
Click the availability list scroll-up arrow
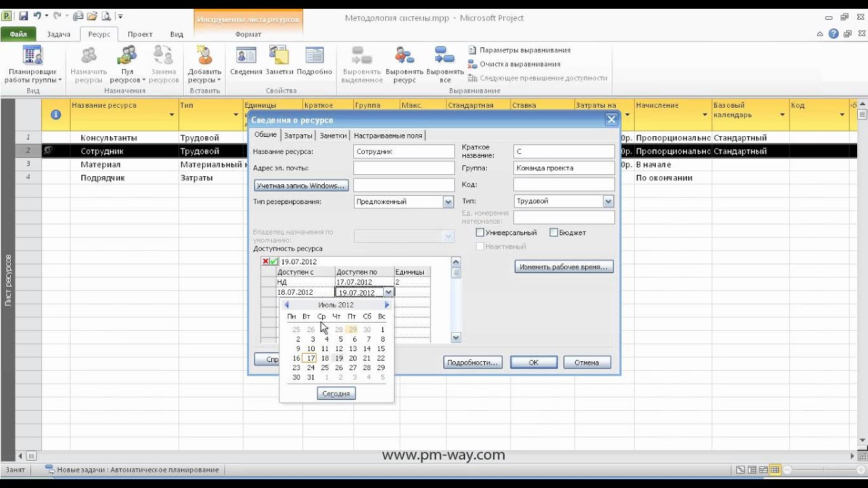(x=456, y=262)
